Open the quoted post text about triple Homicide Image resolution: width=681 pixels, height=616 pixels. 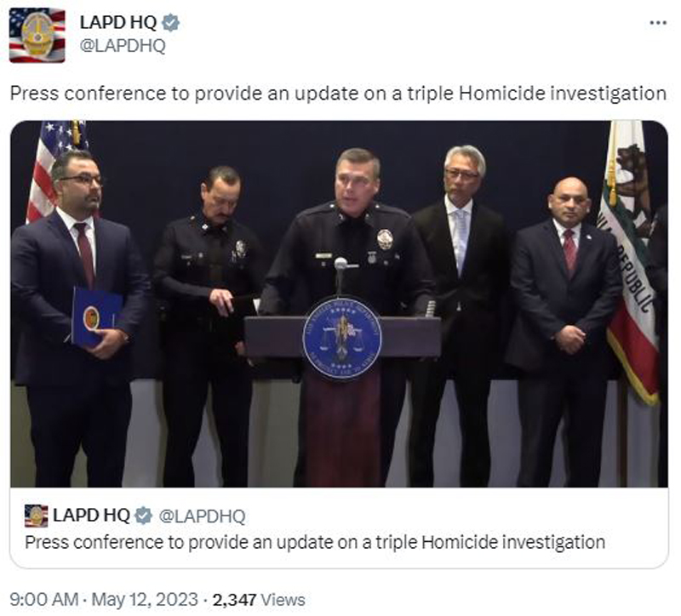click(315, 543)
